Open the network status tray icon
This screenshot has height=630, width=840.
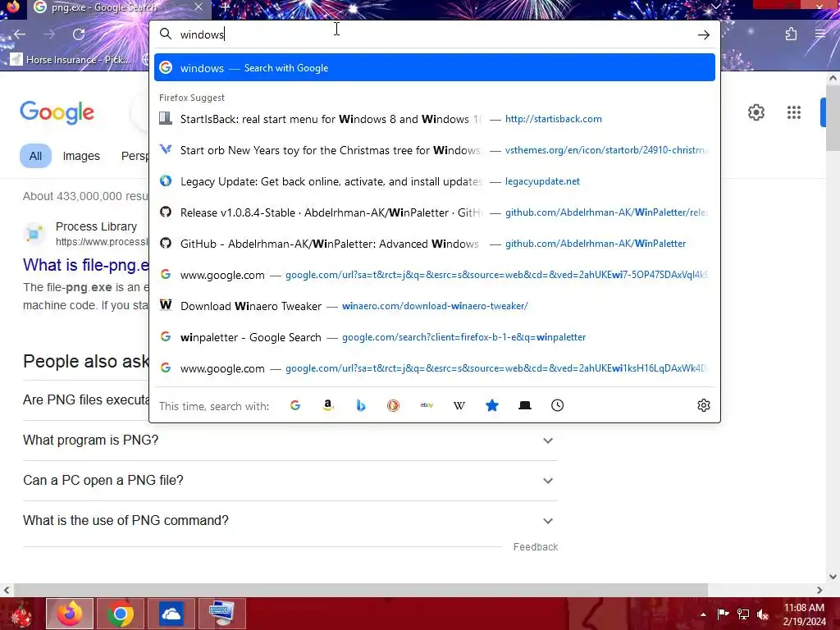tap(743, 614)
